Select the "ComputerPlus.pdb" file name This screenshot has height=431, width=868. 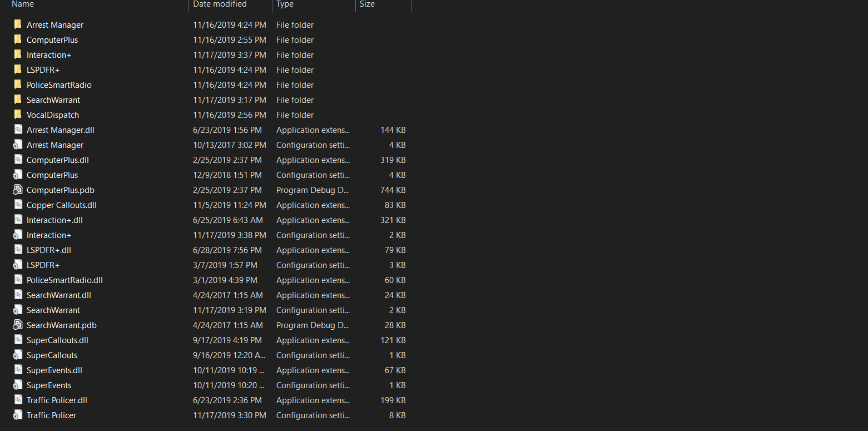pyautogui.click(x=61, y=190)
